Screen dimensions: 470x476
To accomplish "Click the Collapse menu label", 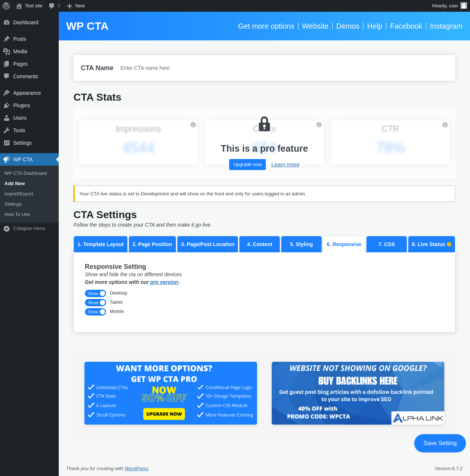I will pos(29,228).
